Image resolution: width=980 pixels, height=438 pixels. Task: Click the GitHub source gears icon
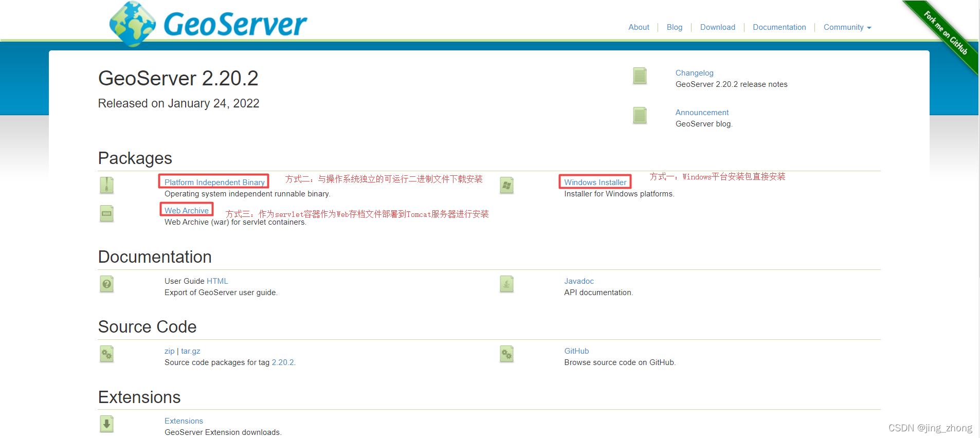[506, 354]
